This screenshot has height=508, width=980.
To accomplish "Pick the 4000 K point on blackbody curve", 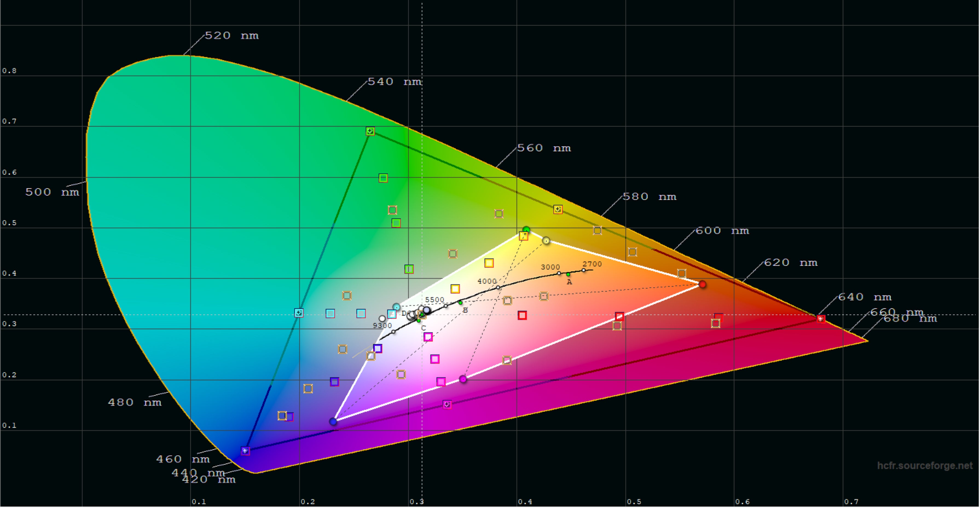I will coord(498,287).
